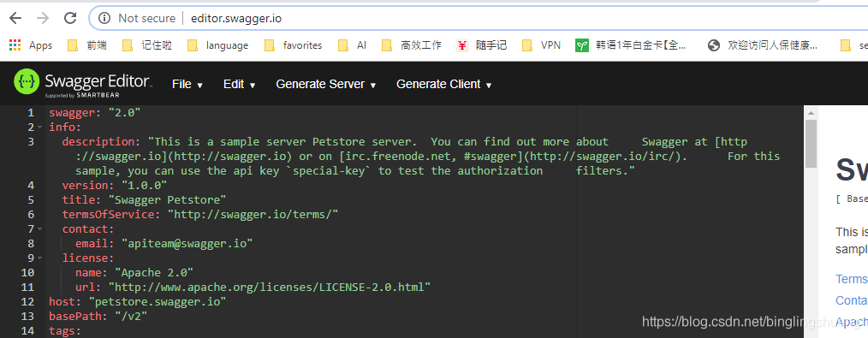The width and height of the screenshot is (868, 338).
Task: Open the 随手记 bookmark
Action: [481, 45]
